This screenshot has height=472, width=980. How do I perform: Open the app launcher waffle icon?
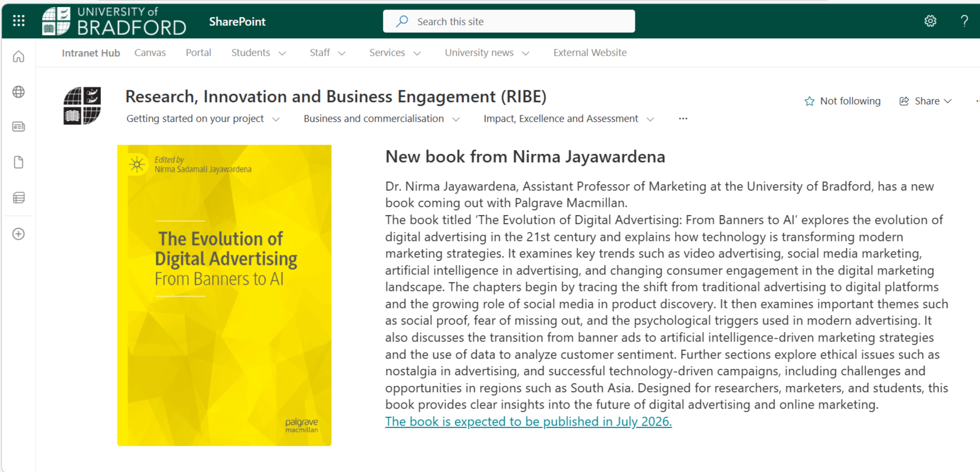click(19, 21)
